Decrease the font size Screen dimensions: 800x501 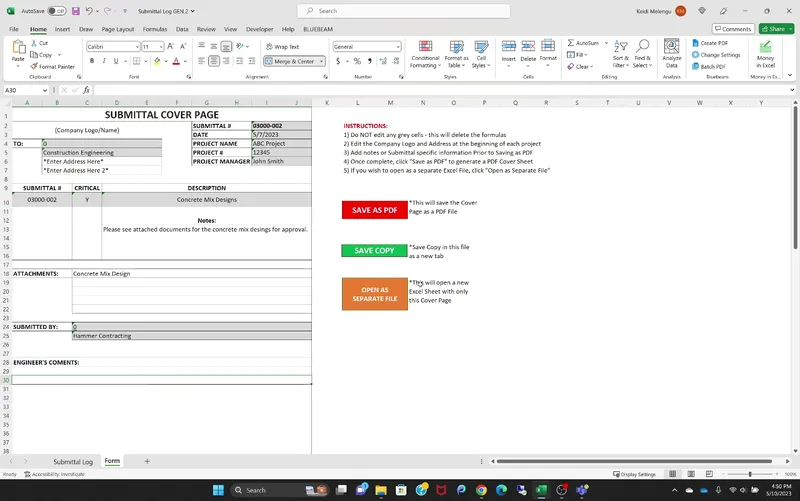tap(183, 46)
